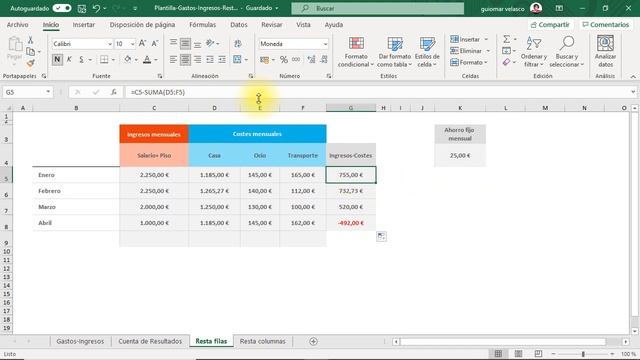Click the decrease decimals icon
Screen dimensions: 640x360
pos(324,60)
